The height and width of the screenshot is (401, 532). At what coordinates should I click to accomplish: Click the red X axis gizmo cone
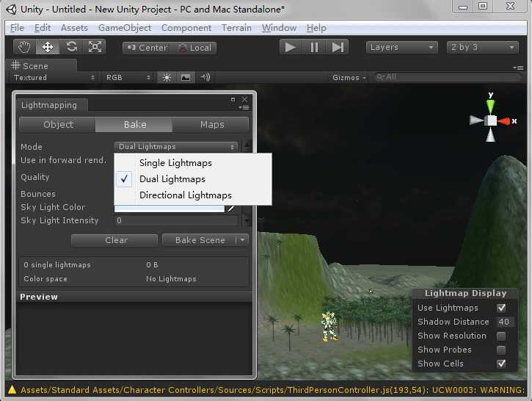[504, 121]
